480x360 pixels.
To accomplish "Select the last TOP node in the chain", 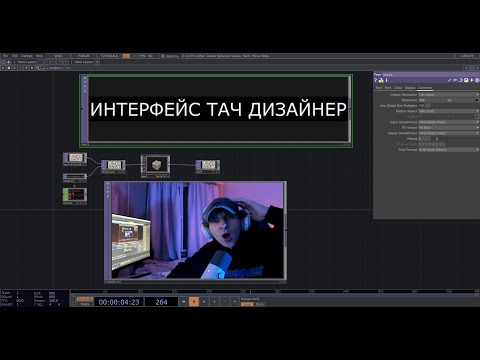I will point(208,166).
